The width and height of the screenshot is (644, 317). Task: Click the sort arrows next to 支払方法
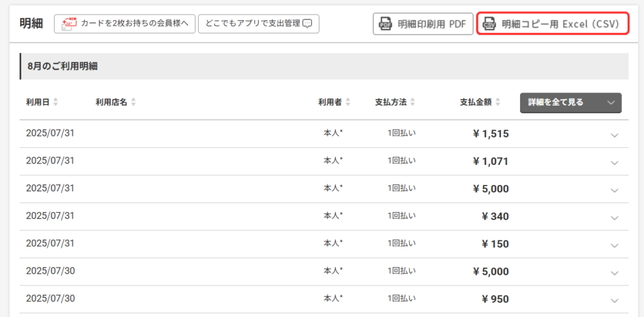tap(413, 102)
